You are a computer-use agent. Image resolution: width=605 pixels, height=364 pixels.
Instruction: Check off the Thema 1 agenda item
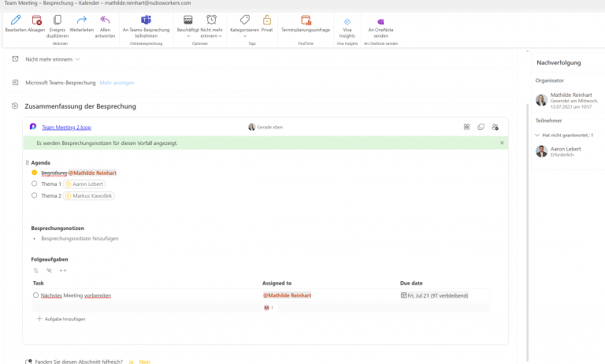click(35, 184)
